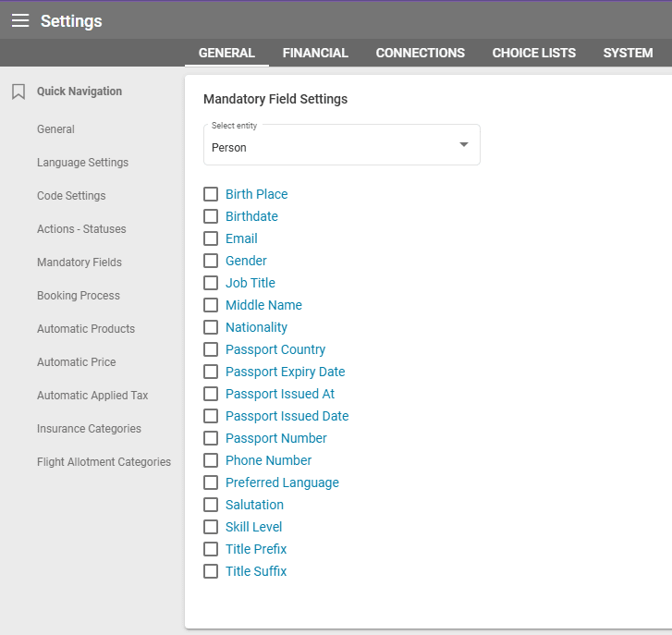This screenshot has height=635, width=672.
Task: Click the Quick Navigation bookmark icon
Action: coord(18,92)
